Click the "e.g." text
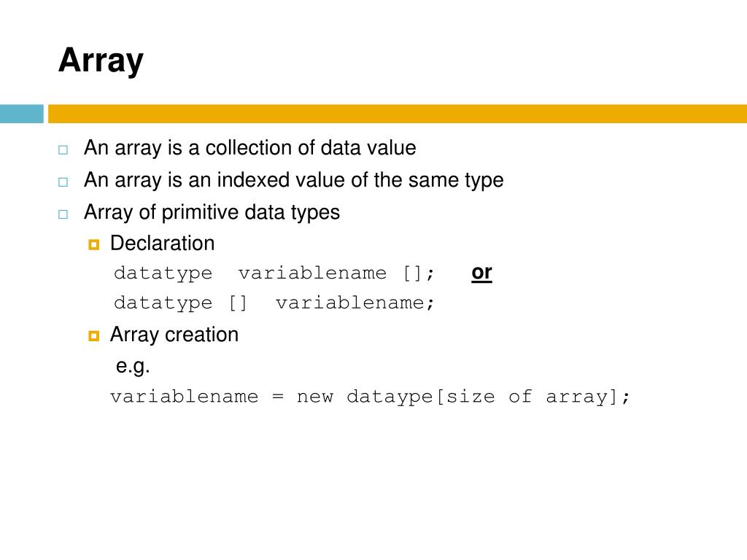The height and width of the screenshot is (560, 747). tap(133, 366)
